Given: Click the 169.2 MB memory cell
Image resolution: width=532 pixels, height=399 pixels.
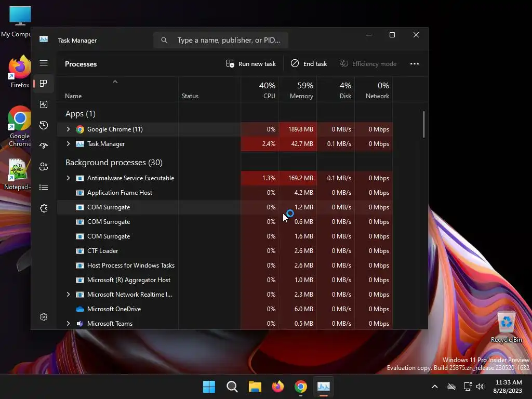Looking at the screenshot, I should click(298, 178).
